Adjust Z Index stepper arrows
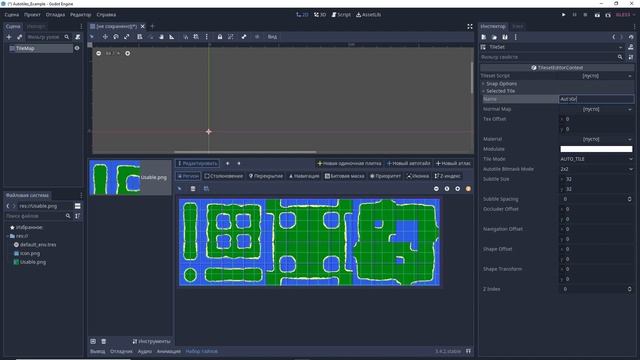640x360 pixels. (x=629, y=289)
